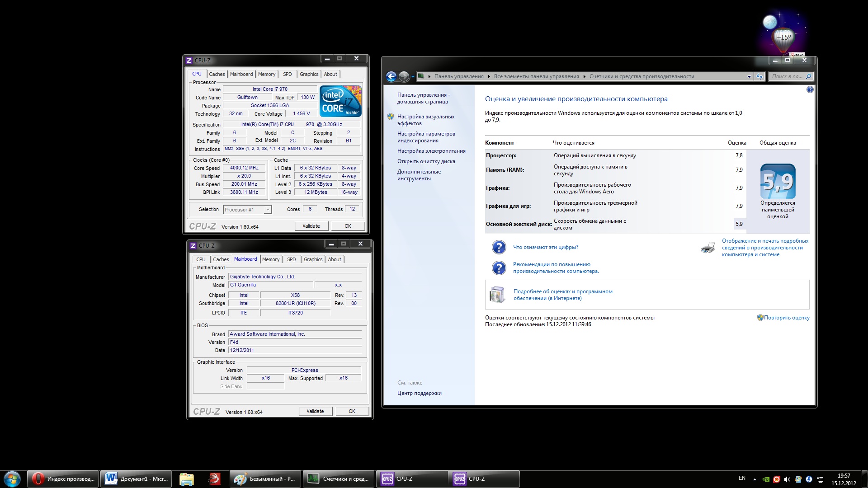Screen dimensions: 868x488
Task: Click Core Speed value 4000.12 MHz
Action: pyautogui.click(x=244, y=168)
